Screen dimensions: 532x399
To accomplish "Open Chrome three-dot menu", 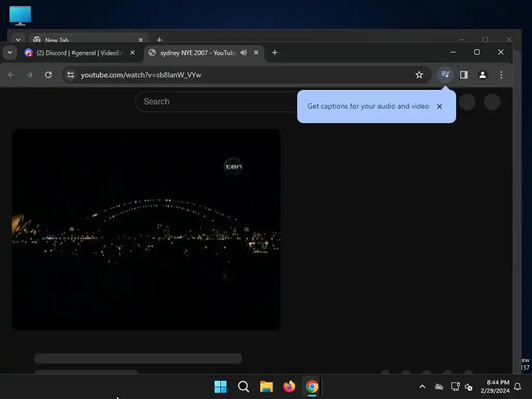I will tap(501, 75).
